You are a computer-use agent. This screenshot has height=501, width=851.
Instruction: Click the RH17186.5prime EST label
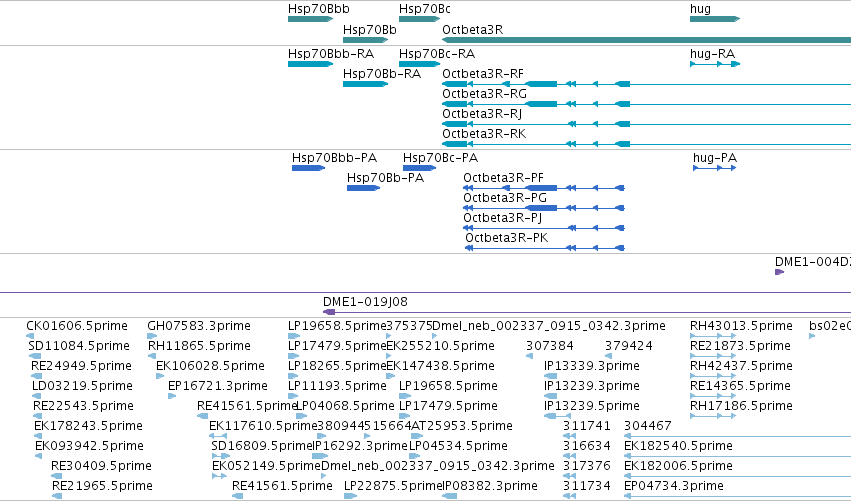741,406
